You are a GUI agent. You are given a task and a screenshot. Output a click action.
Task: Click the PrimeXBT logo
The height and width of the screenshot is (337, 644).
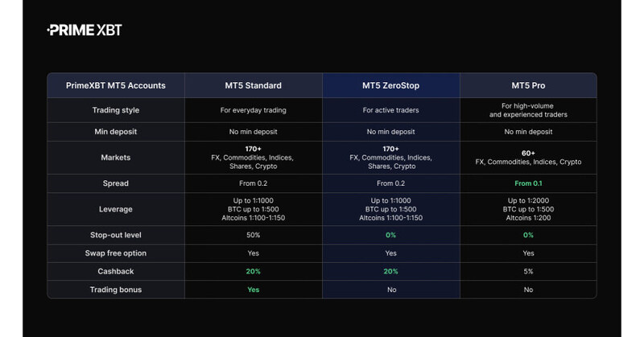pos(85,30)
